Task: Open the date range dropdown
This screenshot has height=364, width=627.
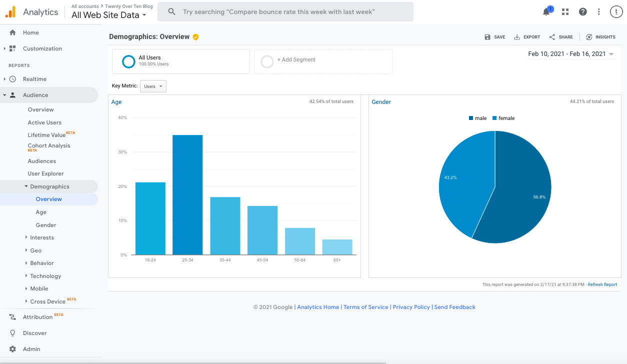Action: click(571, 53)
